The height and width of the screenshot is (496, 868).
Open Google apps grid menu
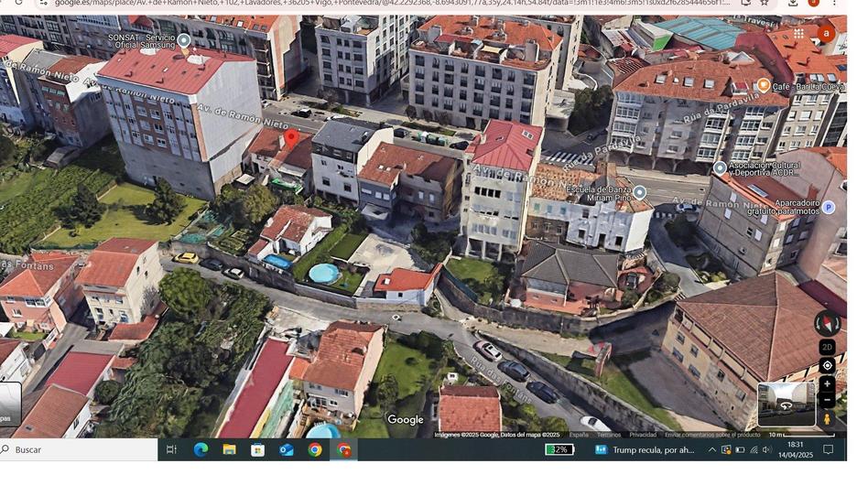coord(799,33)
